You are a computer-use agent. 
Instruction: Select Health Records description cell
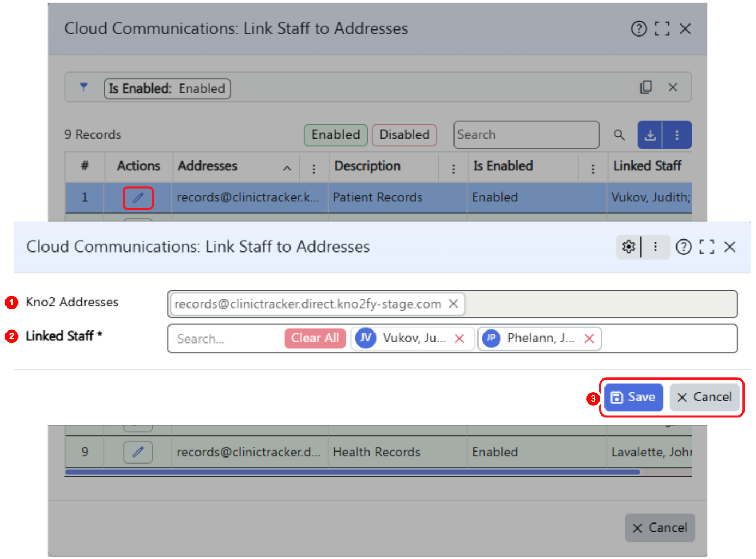[397, 452]
